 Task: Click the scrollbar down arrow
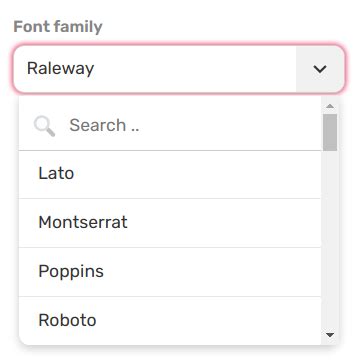coord(330,335)
